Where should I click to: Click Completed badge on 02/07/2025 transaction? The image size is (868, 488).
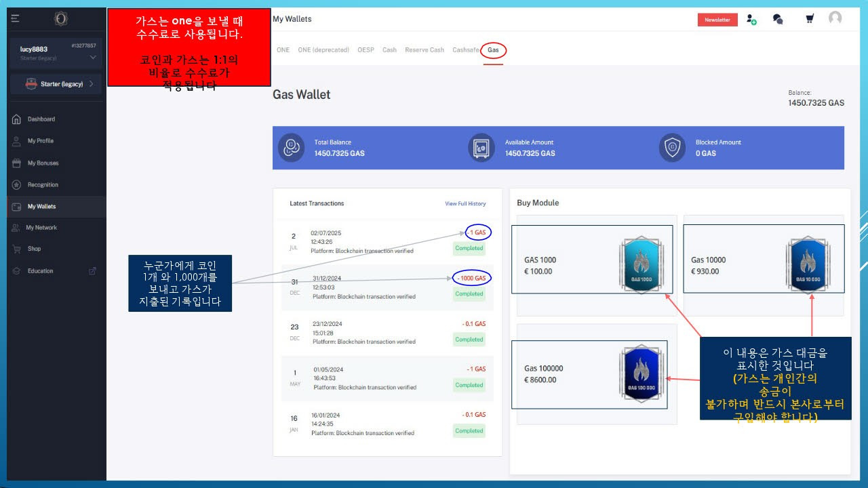[x=469, y=249]
